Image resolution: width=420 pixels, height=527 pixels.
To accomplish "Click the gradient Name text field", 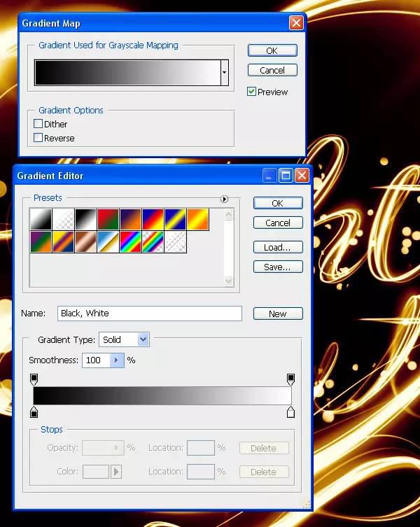I will point(149,314).
